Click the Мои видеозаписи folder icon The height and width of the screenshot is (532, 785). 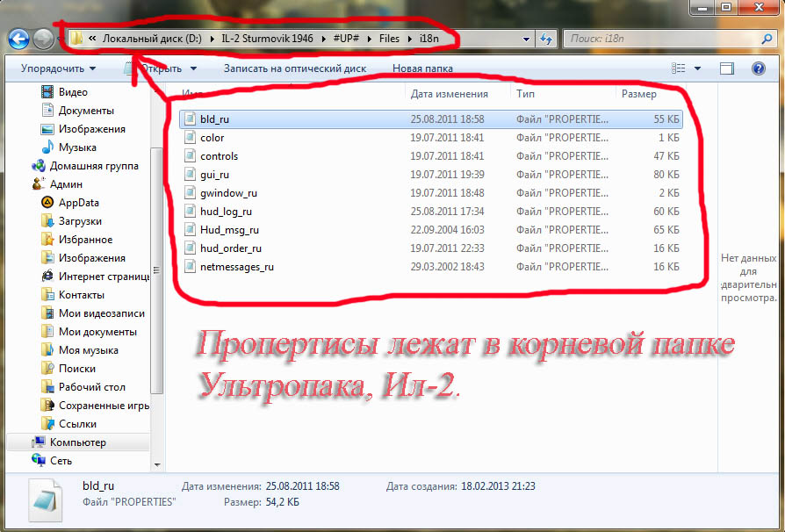[47, 313]
